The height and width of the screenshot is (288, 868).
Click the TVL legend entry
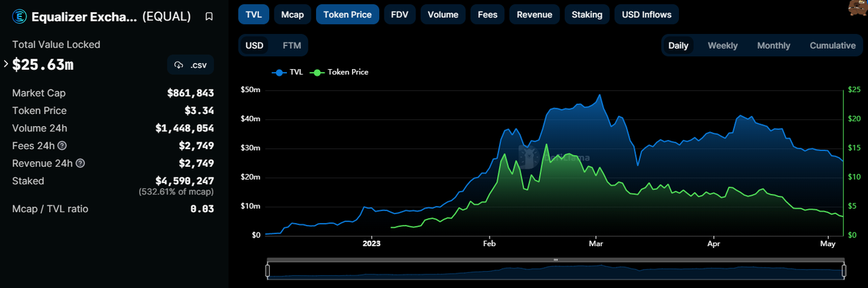[288, 72]
